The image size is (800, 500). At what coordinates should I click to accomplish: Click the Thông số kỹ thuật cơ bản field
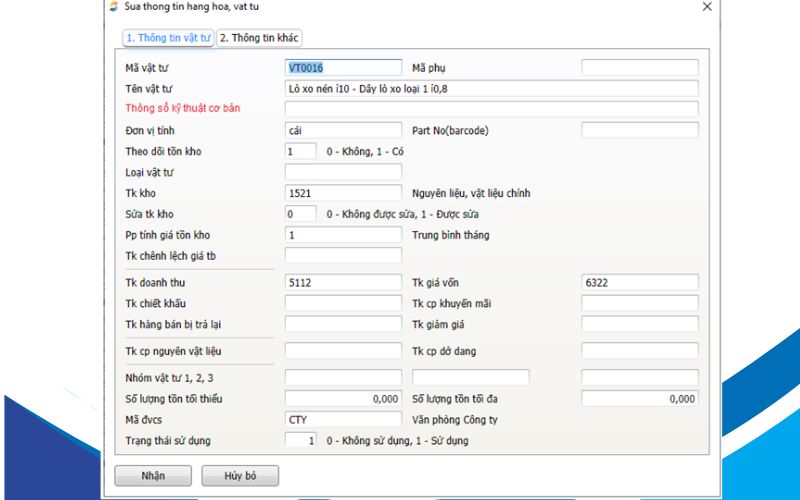point(491,108)
